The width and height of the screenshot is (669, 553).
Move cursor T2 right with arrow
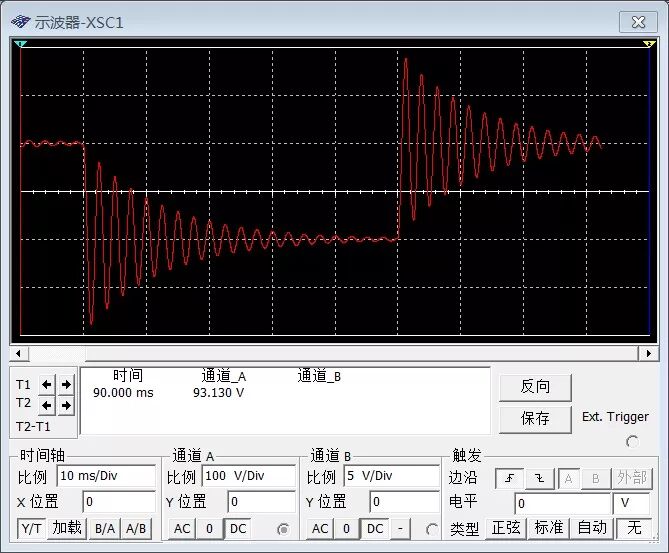coord(66,405)
